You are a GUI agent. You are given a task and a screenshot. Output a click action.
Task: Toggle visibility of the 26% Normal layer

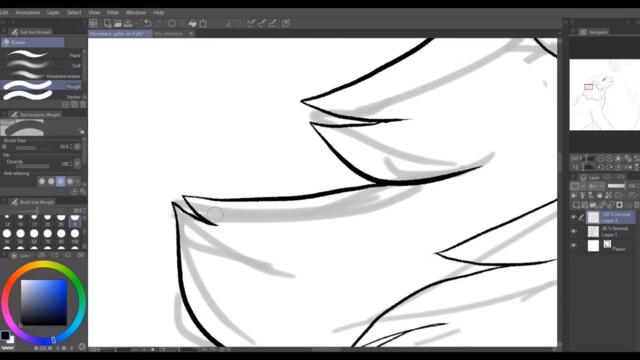(x=574, y=231)
